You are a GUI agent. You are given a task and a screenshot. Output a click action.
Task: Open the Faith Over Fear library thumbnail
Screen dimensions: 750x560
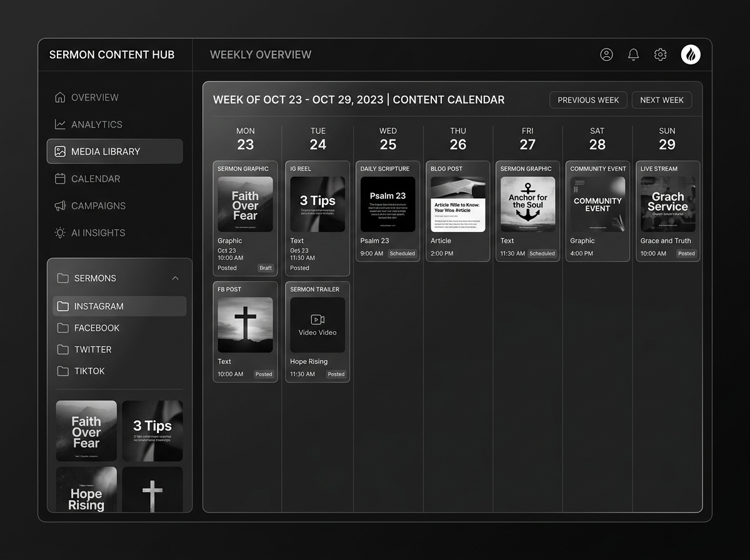point(86,431)
